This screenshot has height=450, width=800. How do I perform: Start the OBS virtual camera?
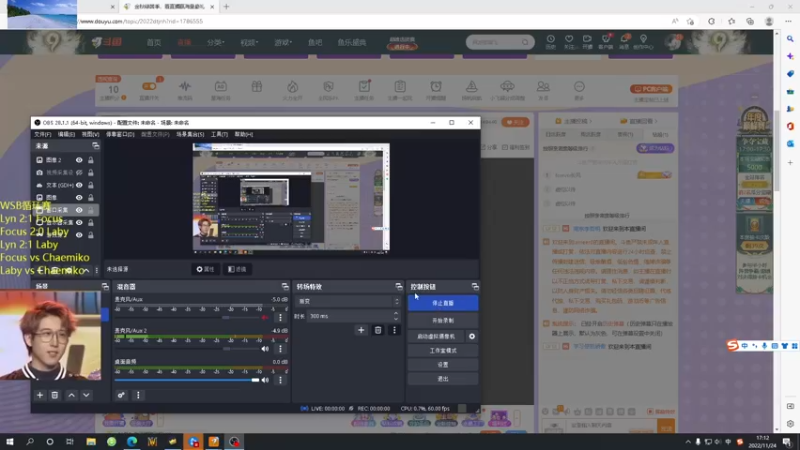point(436,336)
